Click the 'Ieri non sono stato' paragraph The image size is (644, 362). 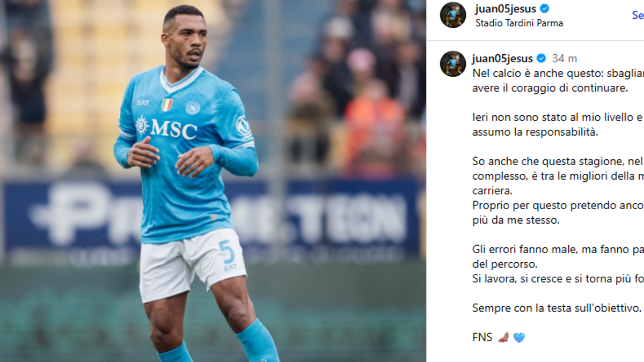pos(558,124)
